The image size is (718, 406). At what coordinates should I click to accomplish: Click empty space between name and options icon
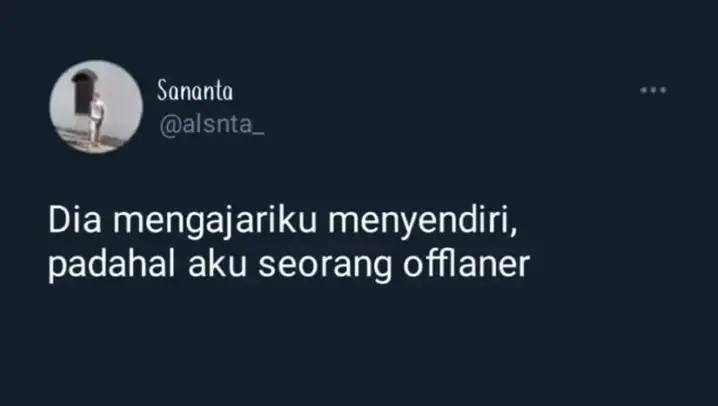(435, 90)
